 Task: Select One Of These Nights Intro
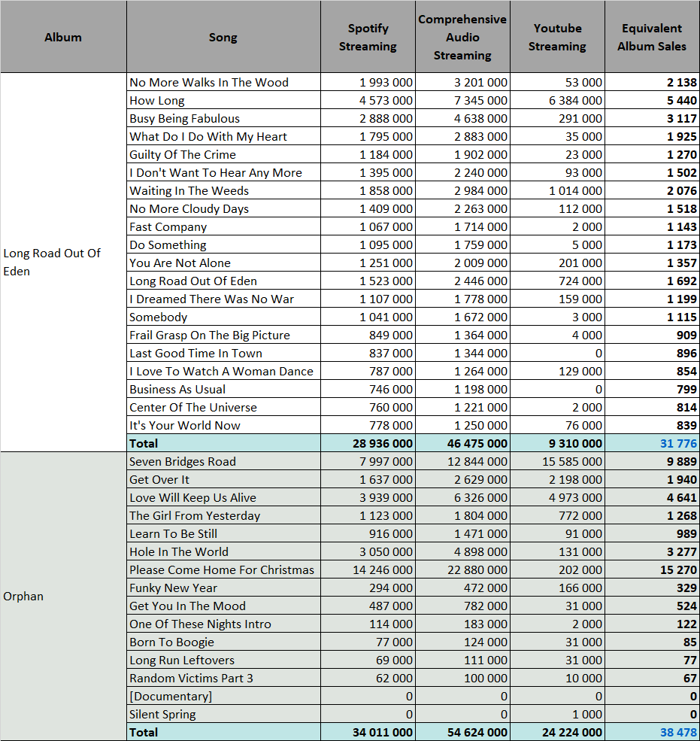(x=223, y=624)
